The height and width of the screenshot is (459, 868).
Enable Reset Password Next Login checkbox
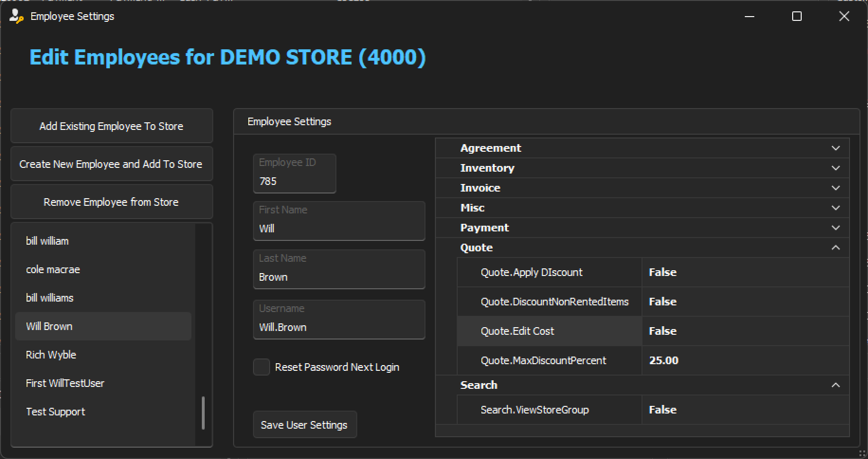pos(262,367)
